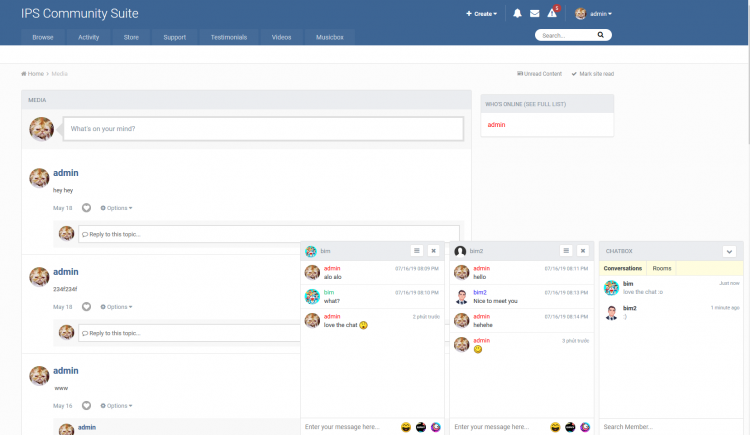Close the bim chat window
750x435 pixels.
point(433,251)
